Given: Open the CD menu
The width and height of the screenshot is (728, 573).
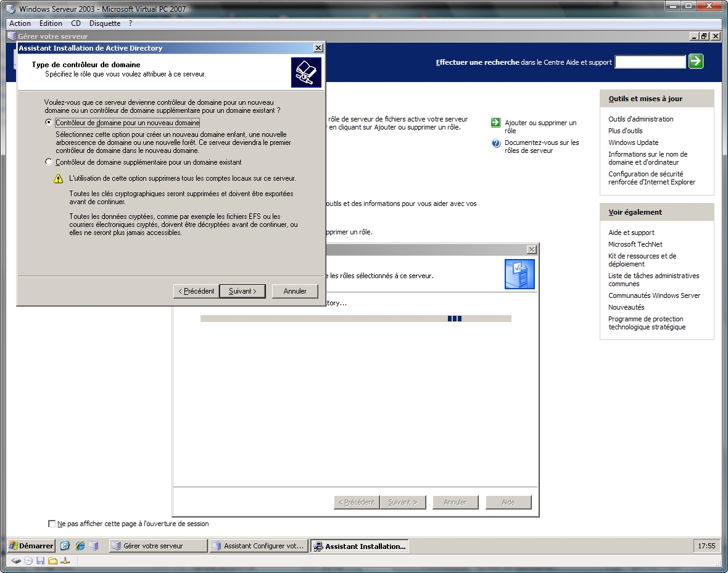Looking at the screenshot, I should pyautogui.click(x=76, y=23).
